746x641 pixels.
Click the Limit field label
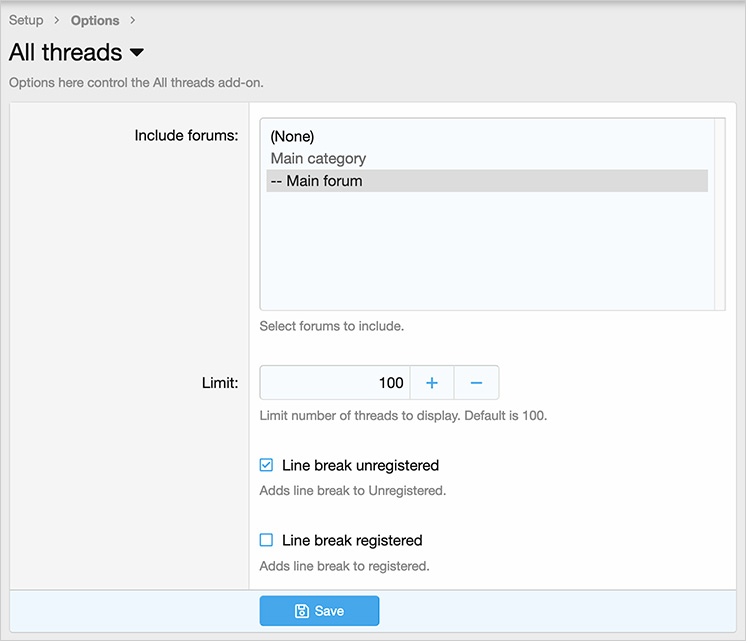pos(219,382)
